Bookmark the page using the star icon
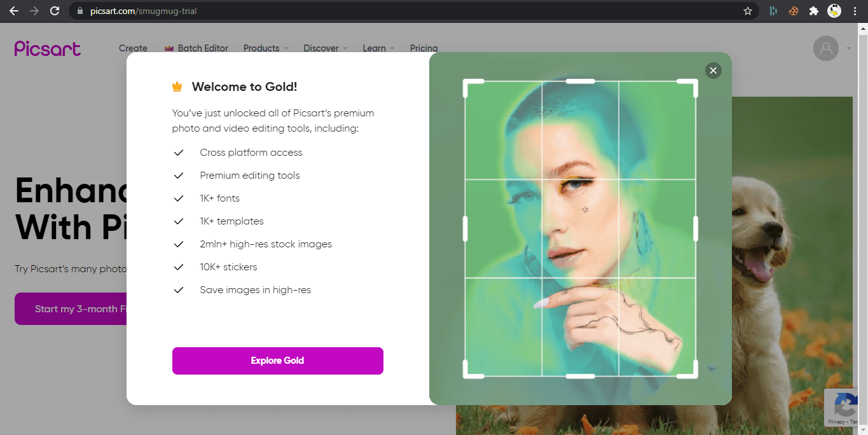Viewport: 868px width, 435px height. (748, 11)
